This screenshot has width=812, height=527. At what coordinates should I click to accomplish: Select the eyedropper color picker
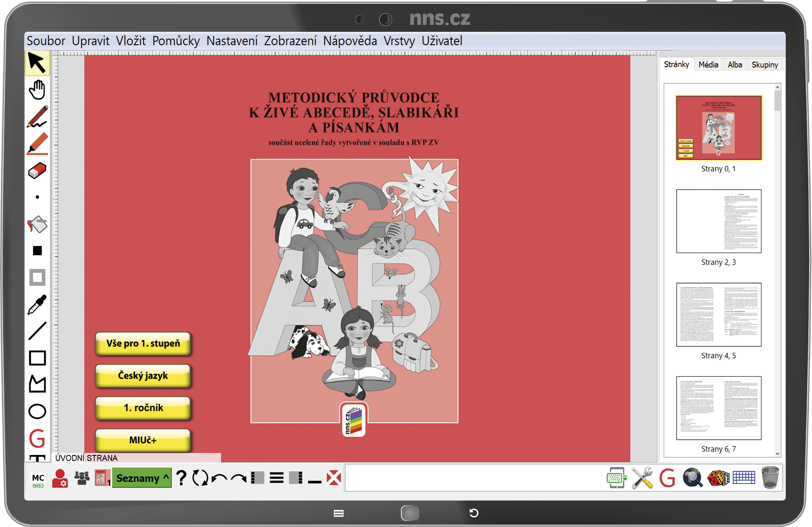point(37,305)
